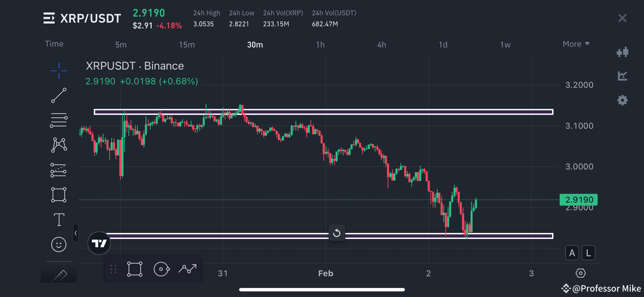644x297 pixels.
Task: Select the 1d timeframe tab
Action: (x=443, y=44)
